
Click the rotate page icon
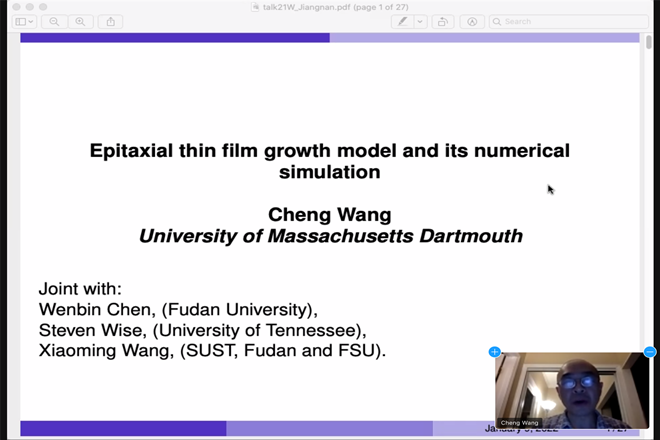click(443, 21)
